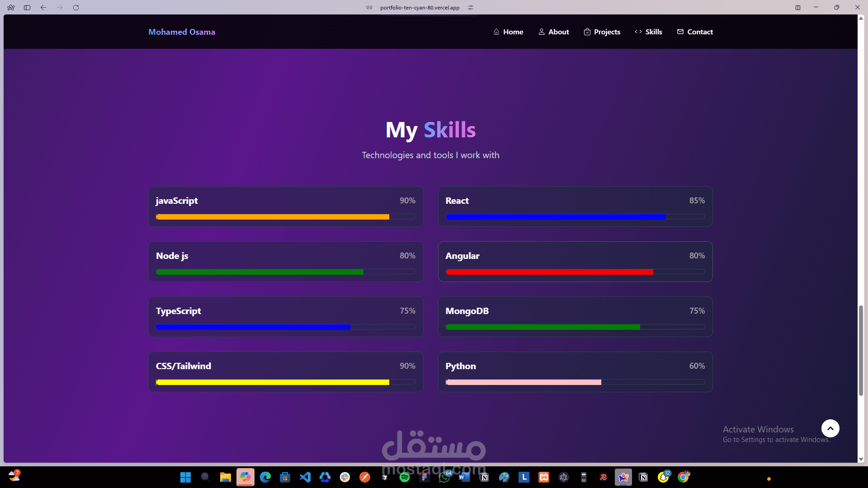The height and width of the screenshot is (488, 868).
Task: Reload the page with refresh icon
Action: pos(76,8)
